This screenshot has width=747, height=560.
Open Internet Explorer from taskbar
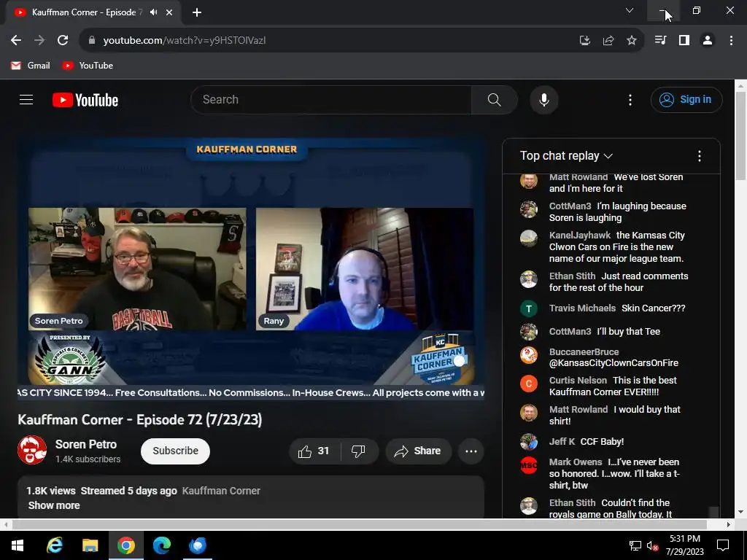point(54,545)
